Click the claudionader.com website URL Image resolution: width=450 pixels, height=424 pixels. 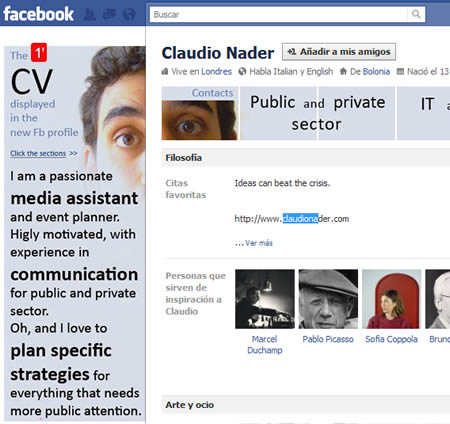pyautogui.click(x=292, y=219)
